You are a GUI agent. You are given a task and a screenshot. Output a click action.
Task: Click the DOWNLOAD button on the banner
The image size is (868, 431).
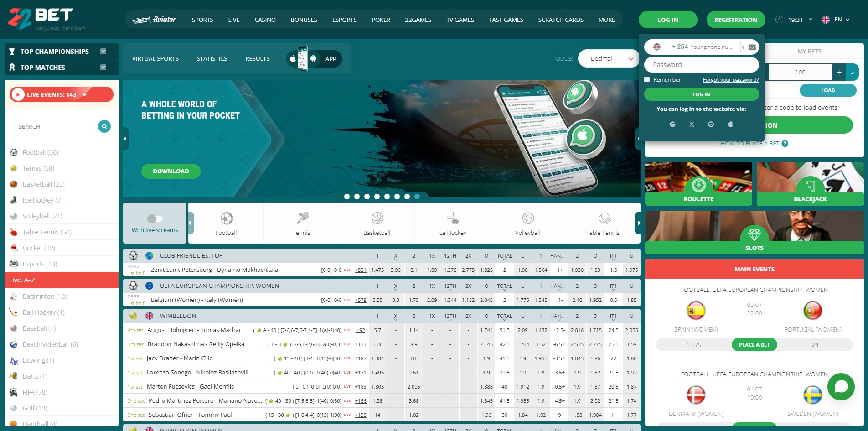[x=170, y=171]
